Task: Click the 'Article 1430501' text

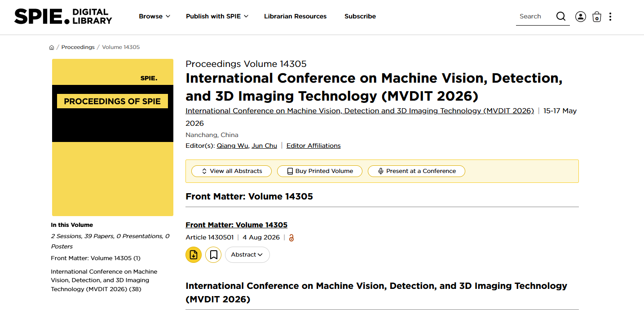Action: click(210, 238)
